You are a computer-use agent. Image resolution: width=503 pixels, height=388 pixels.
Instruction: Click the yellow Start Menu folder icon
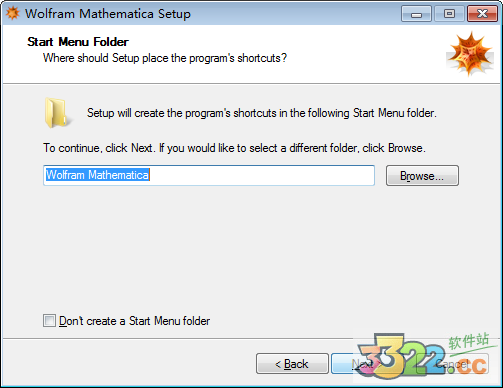click(57, 113)
